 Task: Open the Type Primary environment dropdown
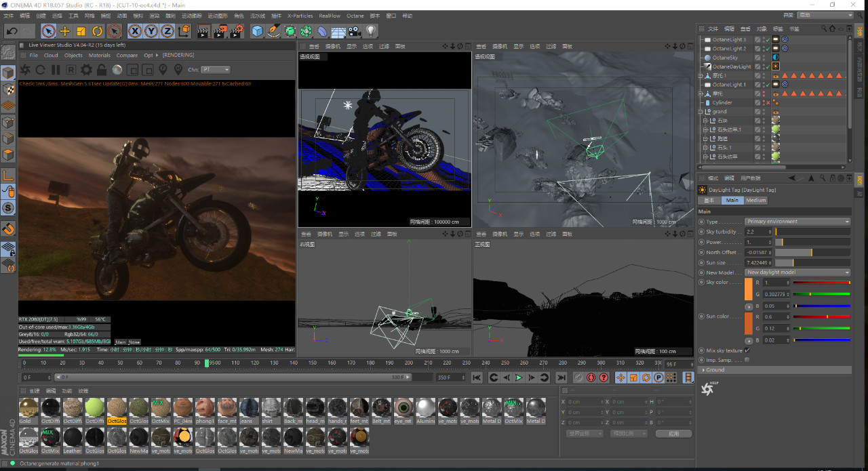797,222
